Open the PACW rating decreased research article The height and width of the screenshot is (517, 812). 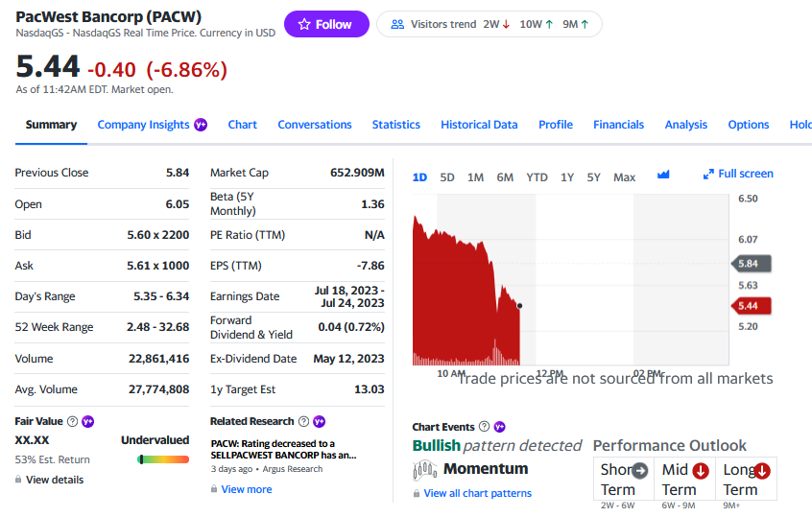pos(283,449)
